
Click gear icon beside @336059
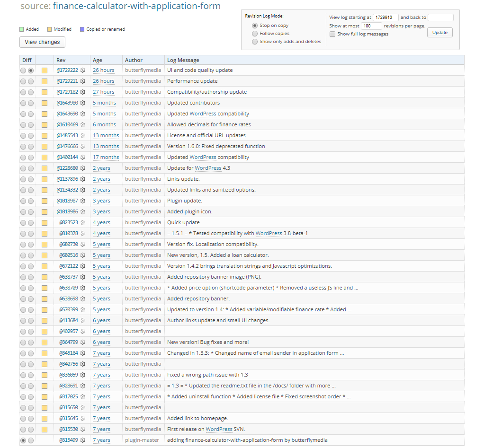(x=83, y=375)
